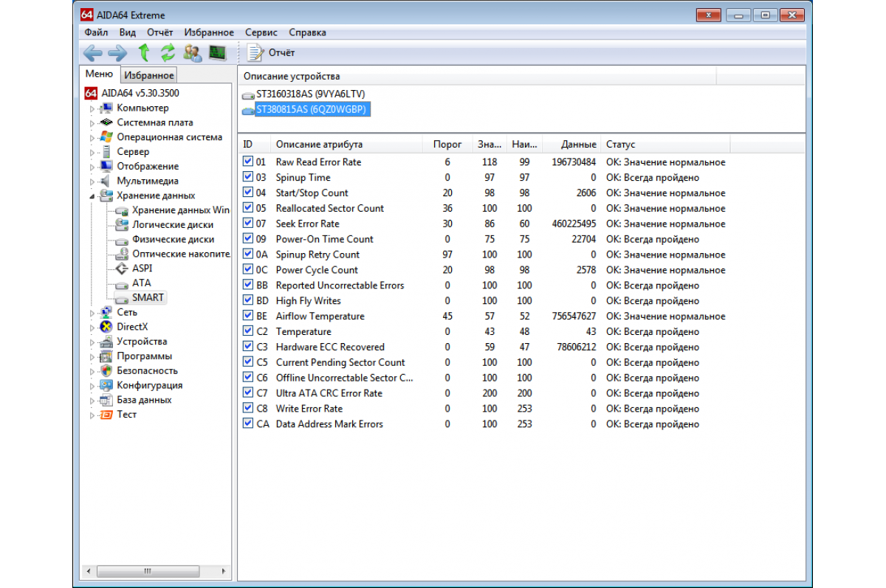The height and width of the screenshot is (588, 886).
Task: Sort by the Статус column header
Action: pos(665,144)
